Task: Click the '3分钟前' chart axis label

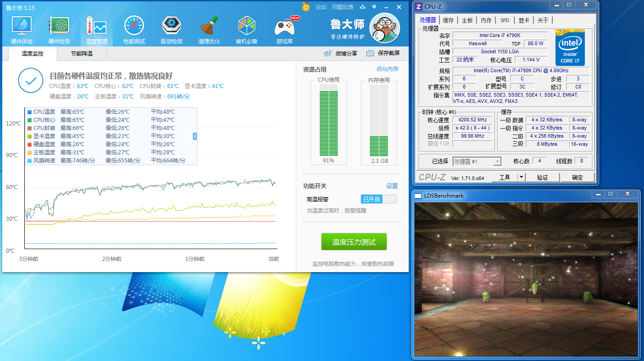Action: pos(28,259)
